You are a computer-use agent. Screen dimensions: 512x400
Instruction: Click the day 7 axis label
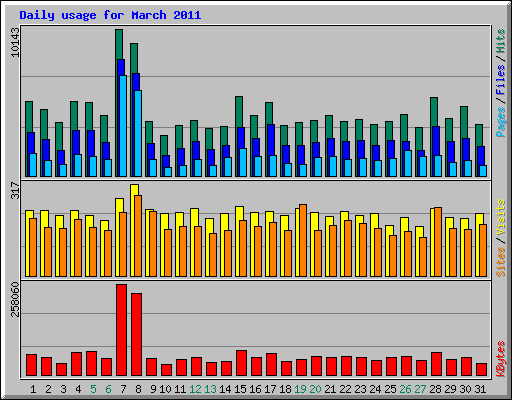pos(123,389)
